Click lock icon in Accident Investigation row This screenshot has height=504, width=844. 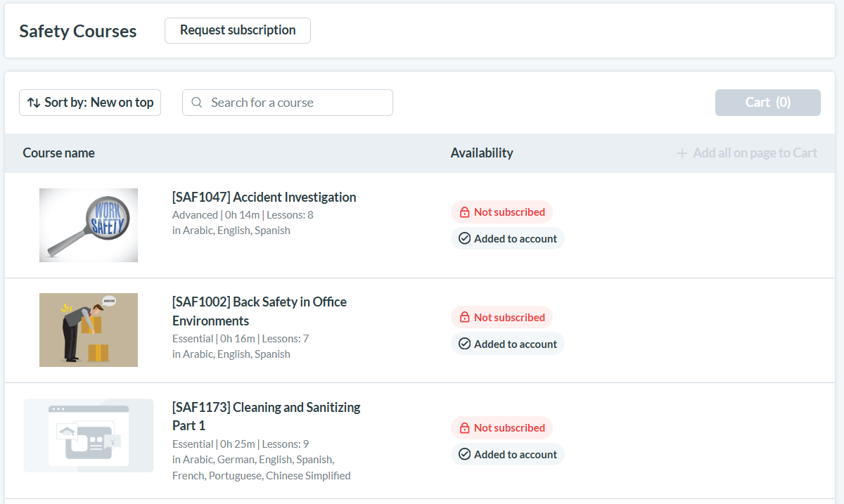tap(464, 212)
